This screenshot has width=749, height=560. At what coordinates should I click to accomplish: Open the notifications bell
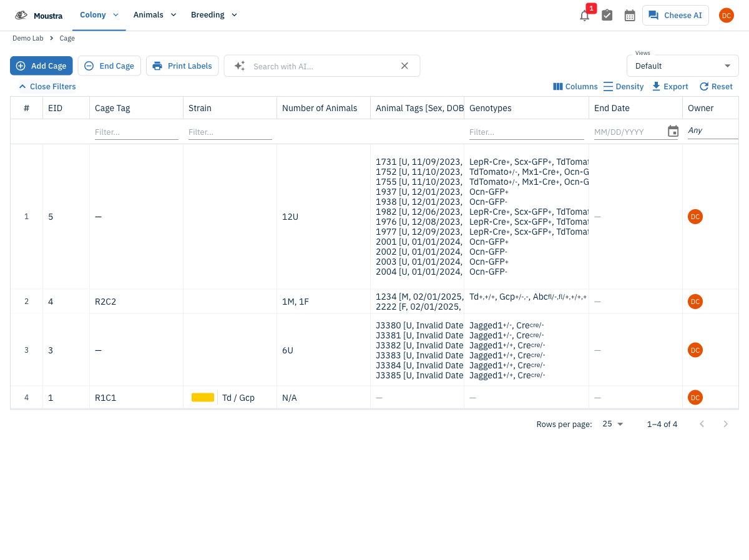(x=584, y=16)
